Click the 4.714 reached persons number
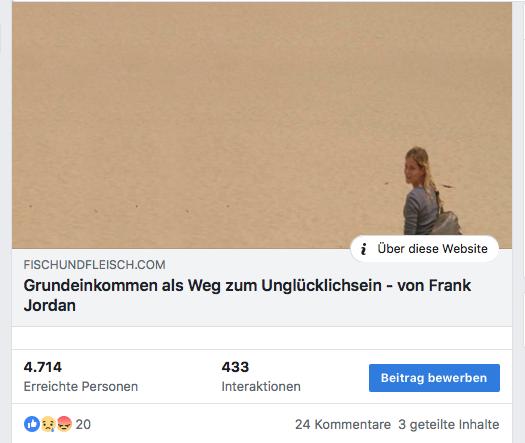 click(x=43, y=367)
